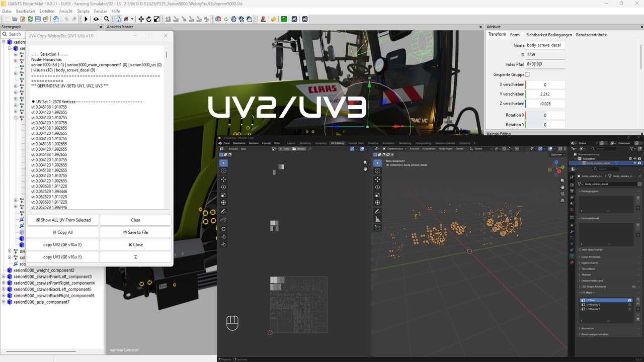Click the eye icon in GIANTS Editor toolbar
Screen dimensions: 644x362
tap(96, 19)
